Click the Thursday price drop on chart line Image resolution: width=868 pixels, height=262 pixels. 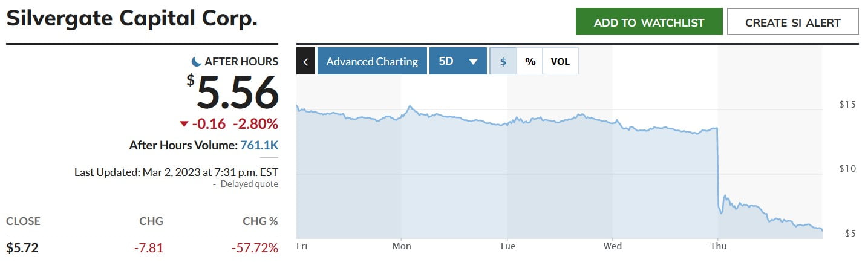coord(718,169)
